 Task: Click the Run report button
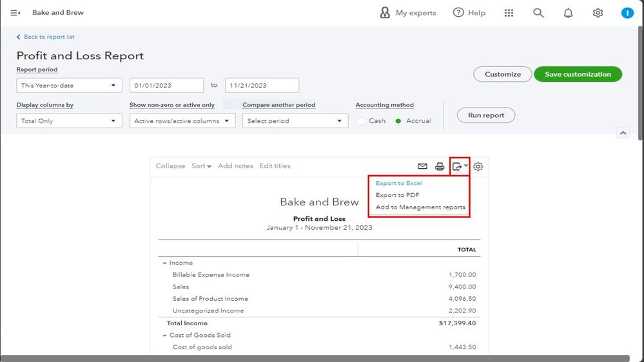click(x=485, y=115)
